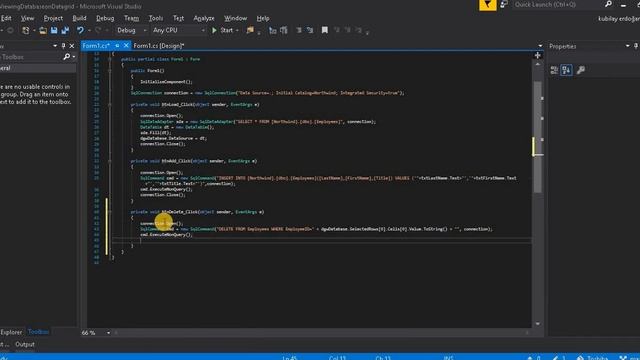
Task: Select the General group in Toolbox
Action: coord(38,68)
